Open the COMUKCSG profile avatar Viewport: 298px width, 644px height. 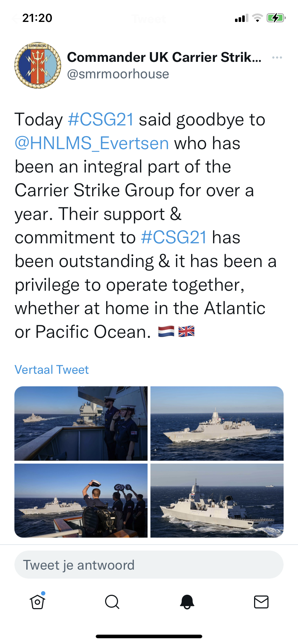point(38,65)
